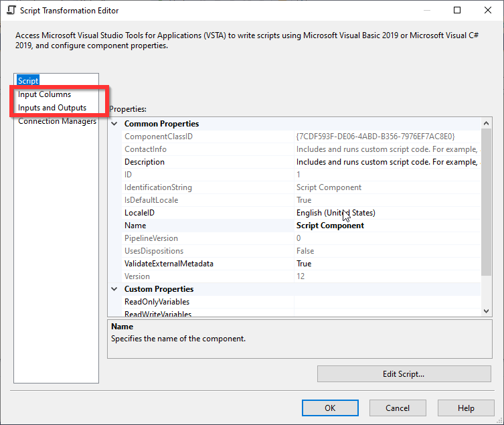Select the ReadOnlyVariables value field
This screenshot has height=425, width=504.
(387, 302)
